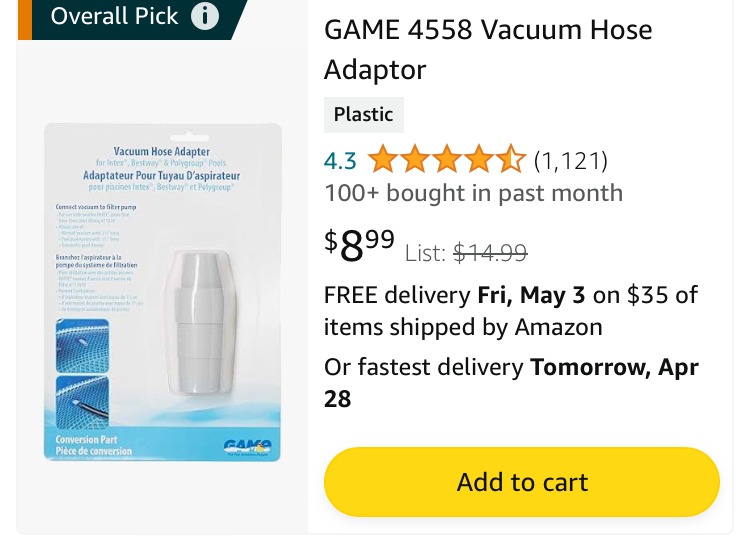Open the 1,121 reviews link
The image size is (750, 537).
(x=571, y=161)
